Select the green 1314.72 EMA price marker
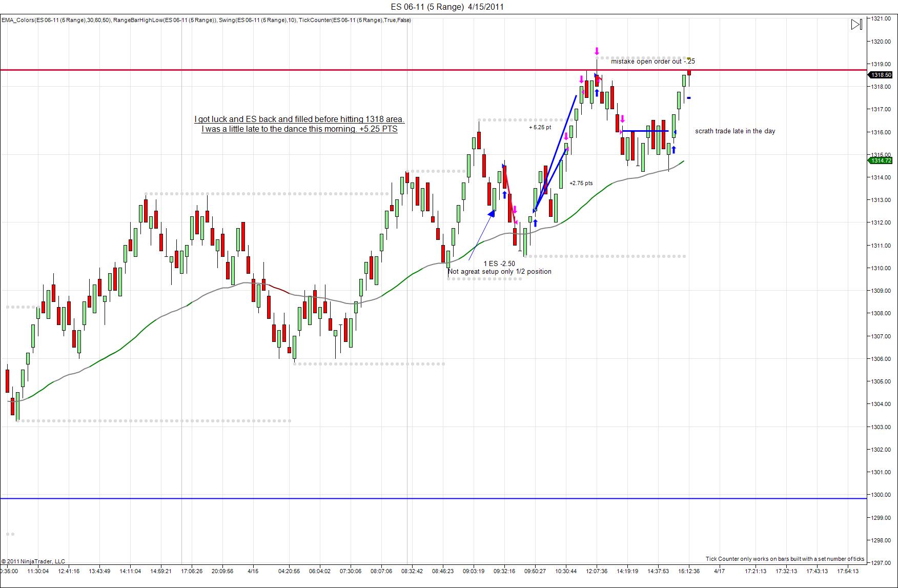This screenshot has height=588, width=898. (x=882, y=160)
